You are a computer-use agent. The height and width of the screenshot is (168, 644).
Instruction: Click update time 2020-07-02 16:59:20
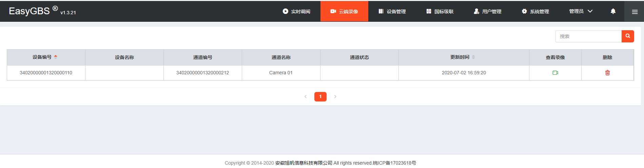tap(464, 73)
